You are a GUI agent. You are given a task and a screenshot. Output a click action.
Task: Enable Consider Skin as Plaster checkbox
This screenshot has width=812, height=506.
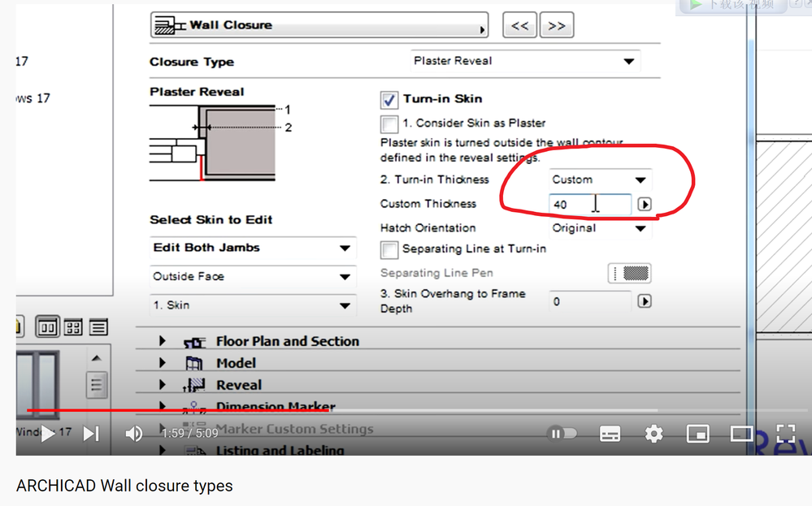[389, 124]
